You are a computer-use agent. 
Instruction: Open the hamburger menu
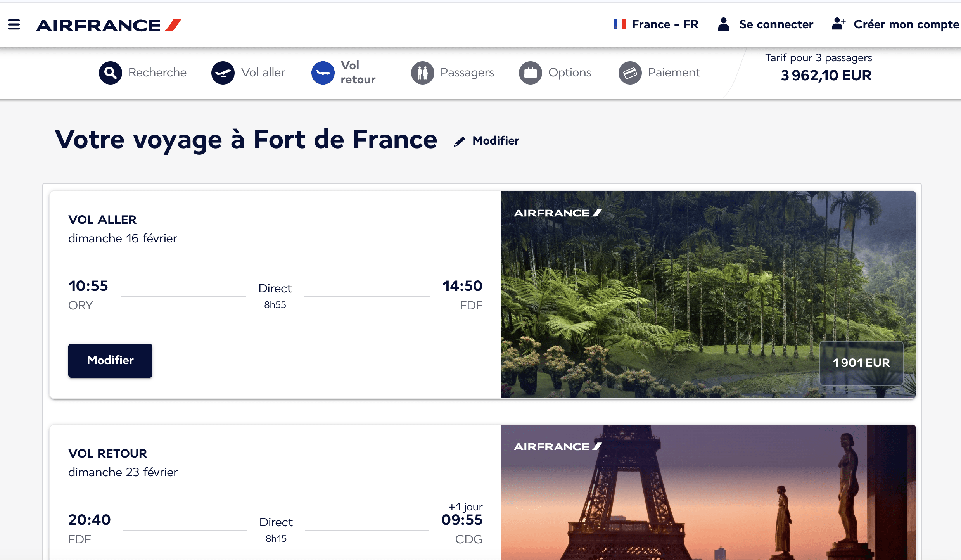14,25
